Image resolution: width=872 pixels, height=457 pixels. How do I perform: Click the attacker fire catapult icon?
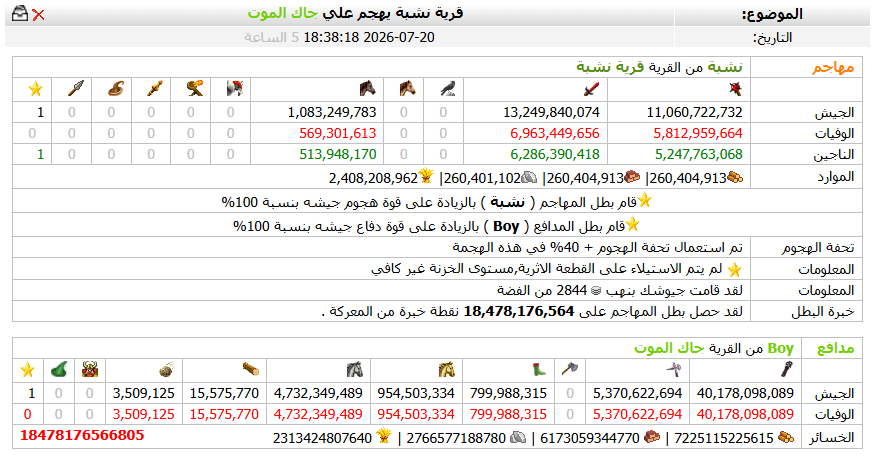[195, 88]
